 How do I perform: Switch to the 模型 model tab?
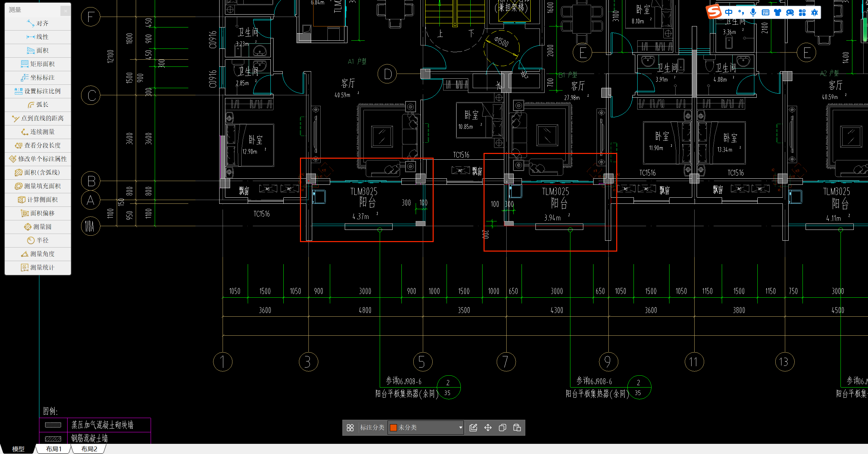click(x=18, y=449)
